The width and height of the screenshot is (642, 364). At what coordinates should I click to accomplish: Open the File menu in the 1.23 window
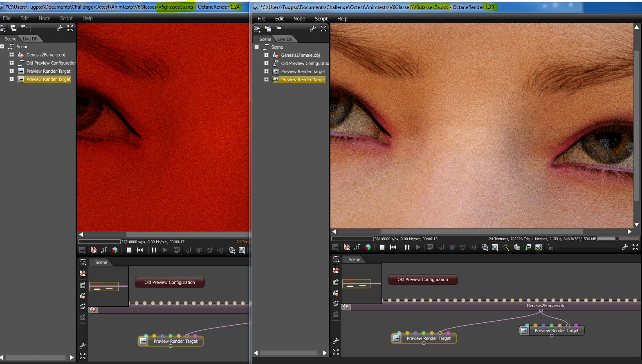[x=262, y=18]
